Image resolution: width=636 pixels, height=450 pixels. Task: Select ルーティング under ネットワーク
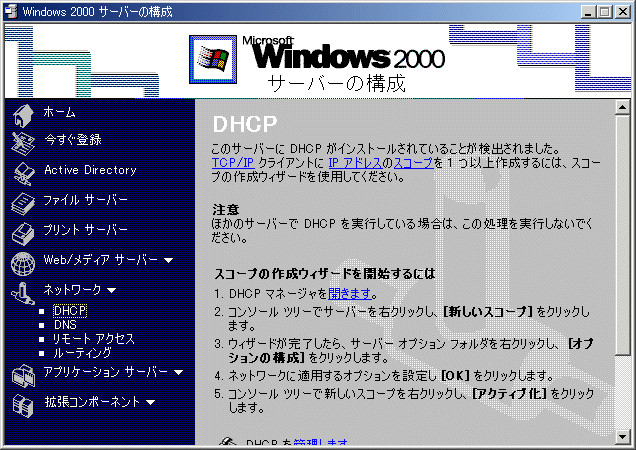(82, 353)
